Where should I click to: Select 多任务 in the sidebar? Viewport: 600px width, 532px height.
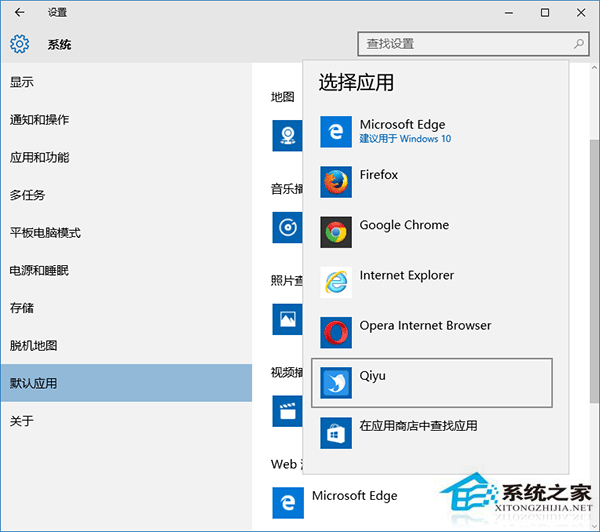(126, 195)
